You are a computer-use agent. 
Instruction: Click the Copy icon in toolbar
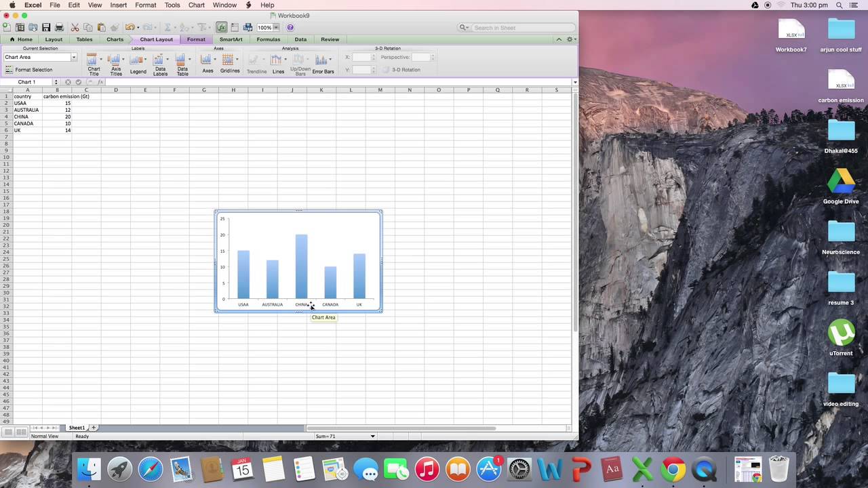point(87,27)
